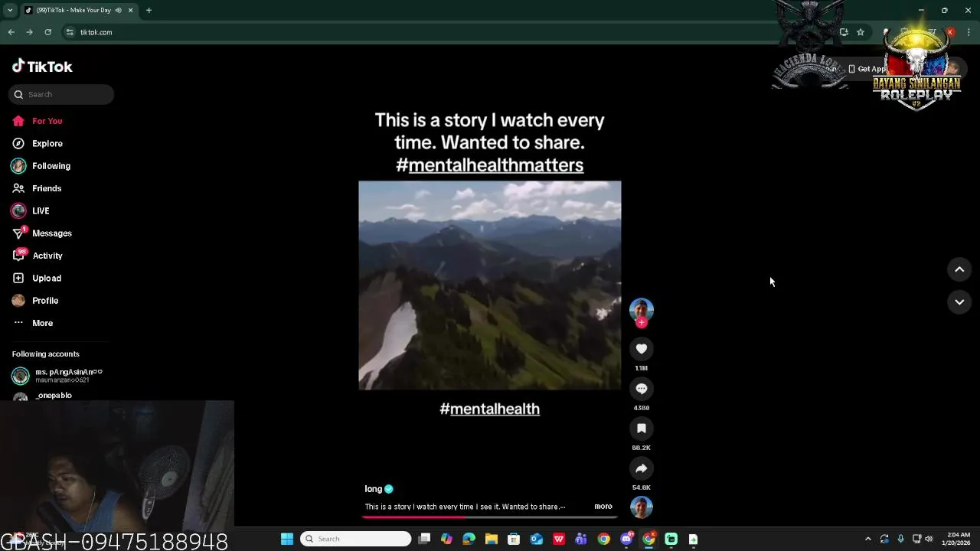Click the video progress bar
Image resolution: width=980 pixels, height=551 pixels.
(489, 517)
